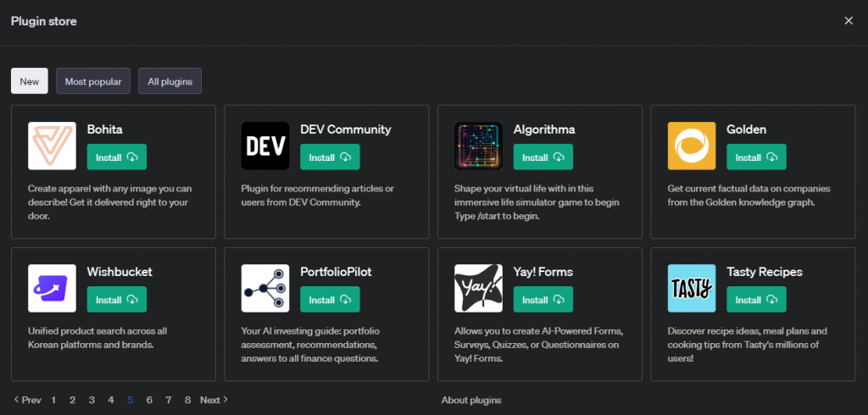Open the About plugins link
The width and height of the screenshot is (868, 415).
(471, 400)
